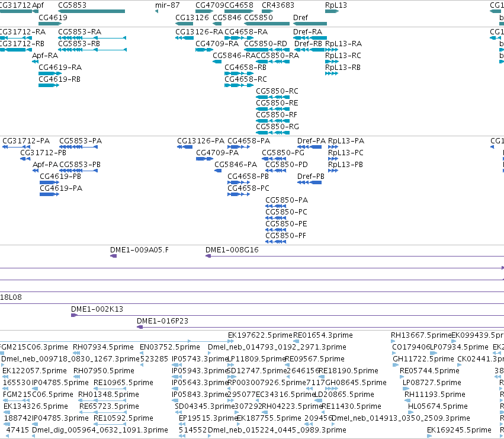Select protein CG5846-PA label

tap(236, 165)
